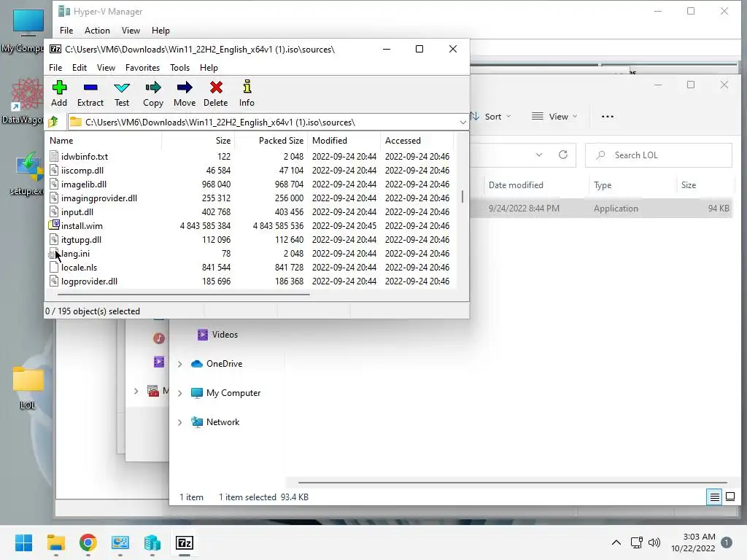Open Sort dropdown in File Explorer
747x560 pixels.
[x=491, y=116]
